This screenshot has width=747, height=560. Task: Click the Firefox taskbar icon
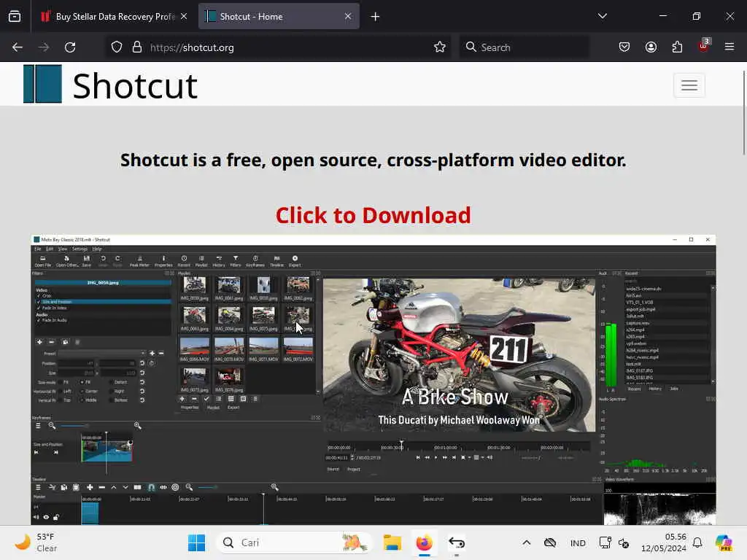point(424,542)
